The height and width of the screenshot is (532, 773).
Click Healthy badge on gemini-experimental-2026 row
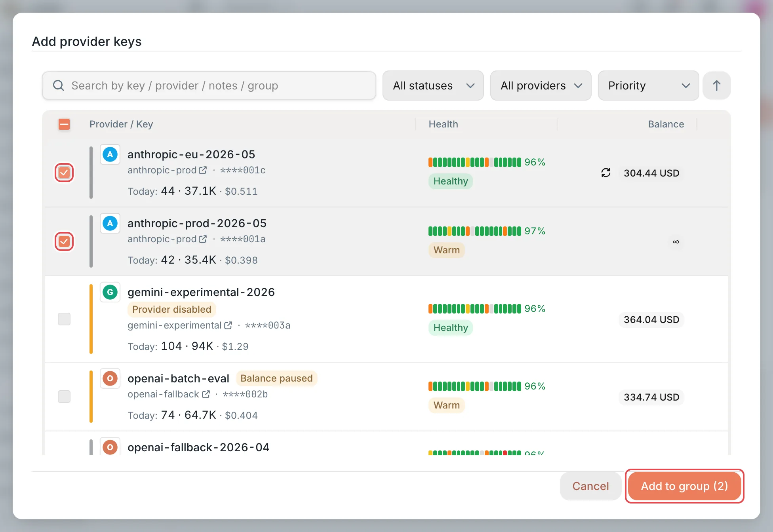[x=451, y=328]
